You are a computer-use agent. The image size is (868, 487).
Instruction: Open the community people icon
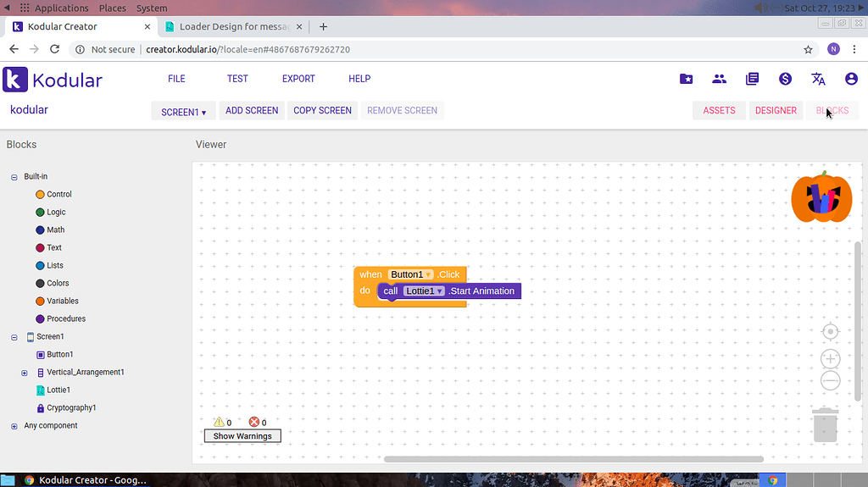[x=719, y=79]
